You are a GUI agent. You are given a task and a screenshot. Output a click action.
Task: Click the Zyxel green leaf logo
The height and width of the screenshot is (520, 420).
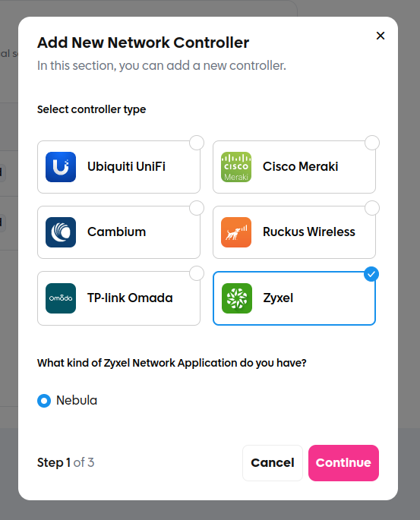click(x=237, y=298)
